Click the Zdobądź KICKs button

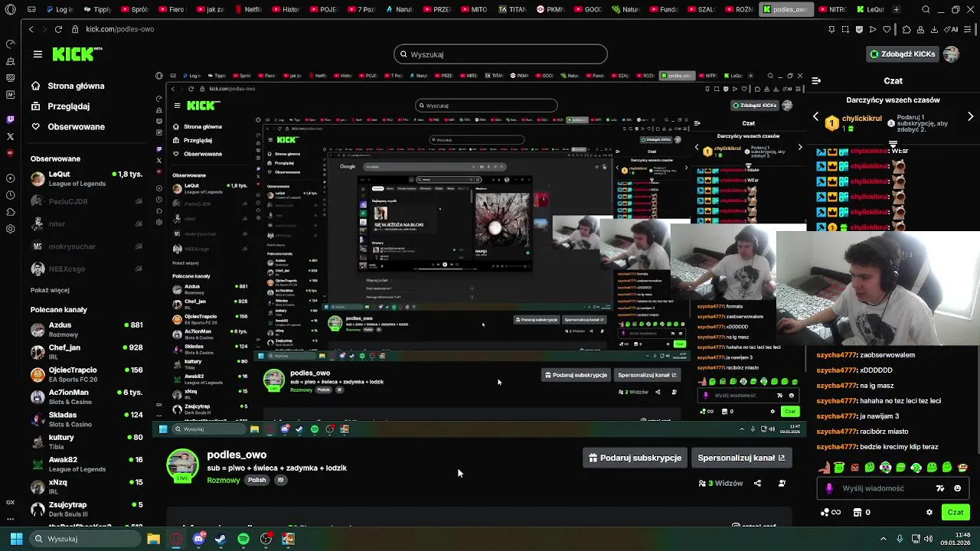(902, 54)
